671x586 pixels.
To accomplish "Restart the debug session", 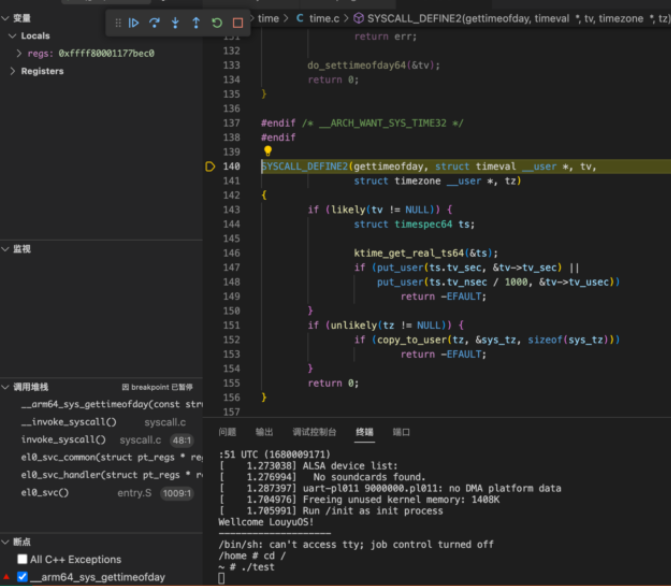I will point(217,23).
